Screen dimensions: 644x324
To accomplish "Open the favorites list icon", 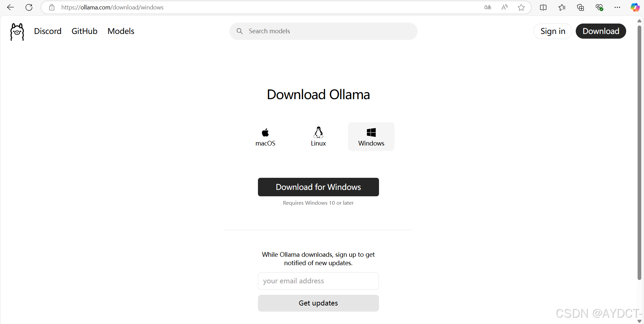I will (x=562, y=7).
